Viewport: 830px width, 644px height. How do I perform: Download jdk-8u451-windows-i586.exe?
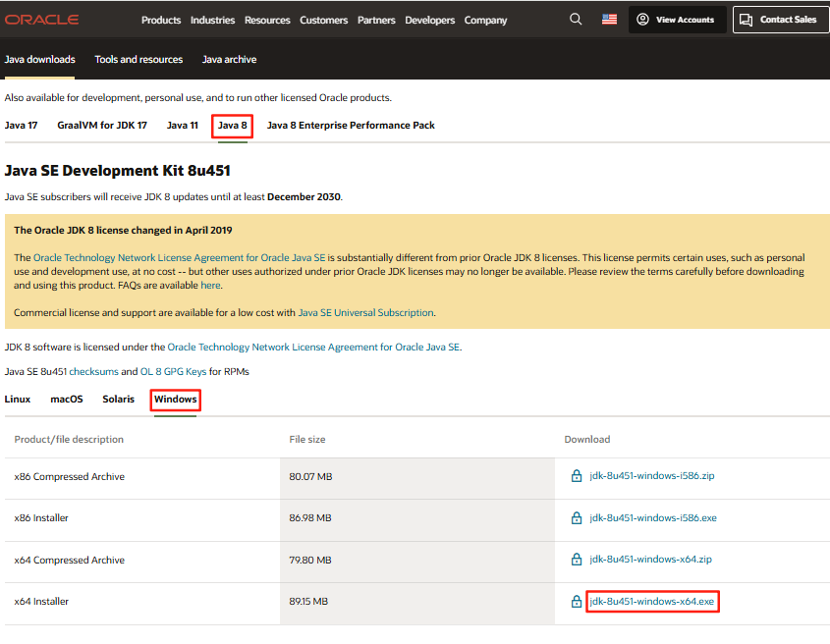click(x=653, y=518)
